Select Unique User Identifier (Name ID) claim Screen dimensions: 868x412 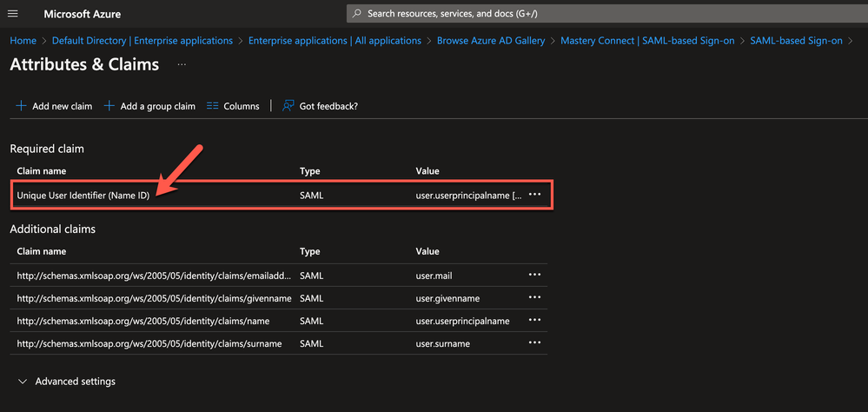click(83, 196)
